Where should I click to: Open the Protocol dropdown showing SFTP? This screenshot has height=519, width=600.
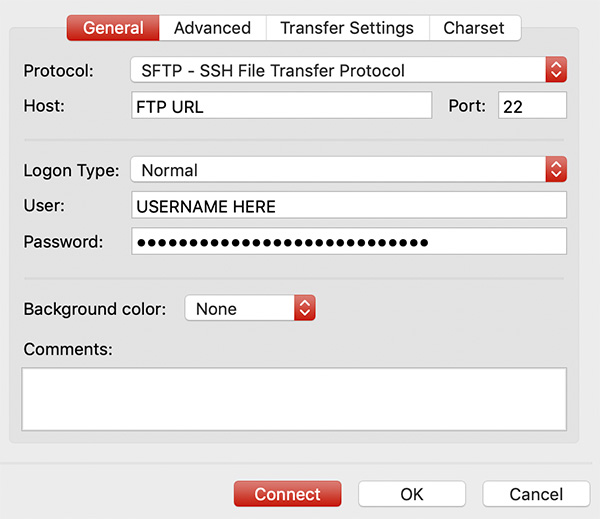[349, 70]
